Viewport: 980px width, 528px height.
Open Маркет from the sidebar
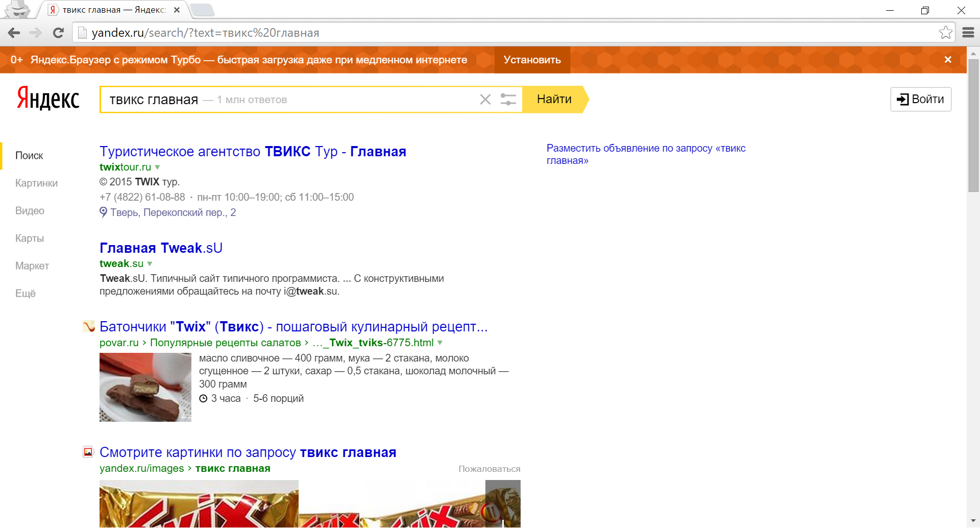pos(32,266)
